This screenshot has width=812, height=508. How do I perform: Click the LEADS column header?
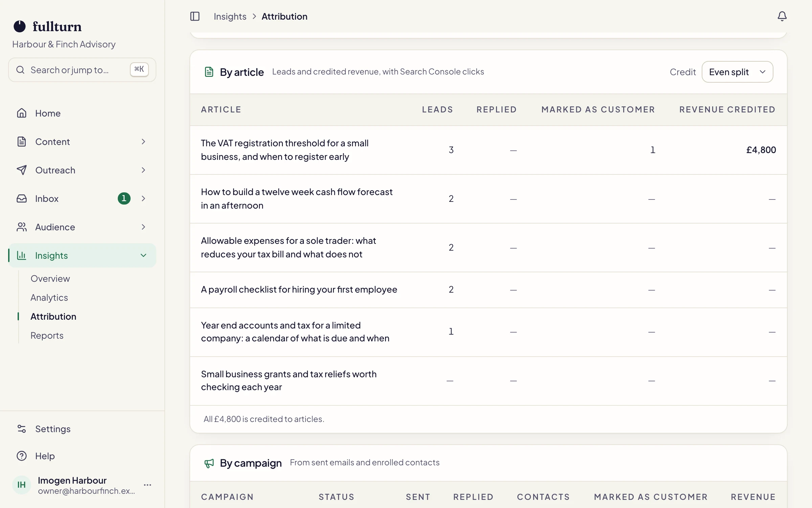[x=437, y=109]
